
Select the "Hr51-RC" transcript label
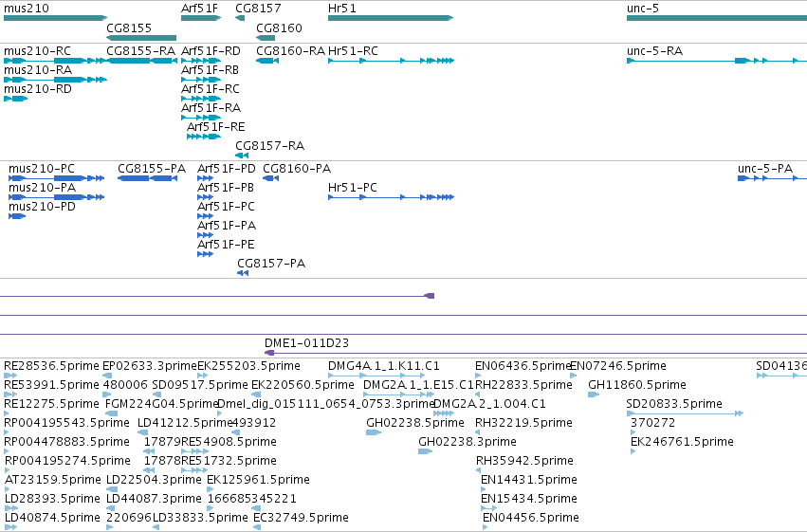click(353, 51)
